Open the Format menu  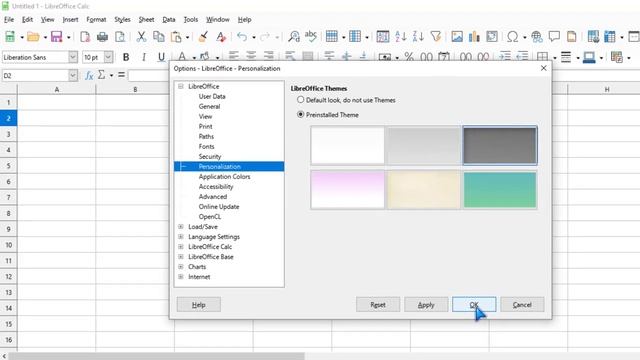pyautogui.click(x=96, y=20)
